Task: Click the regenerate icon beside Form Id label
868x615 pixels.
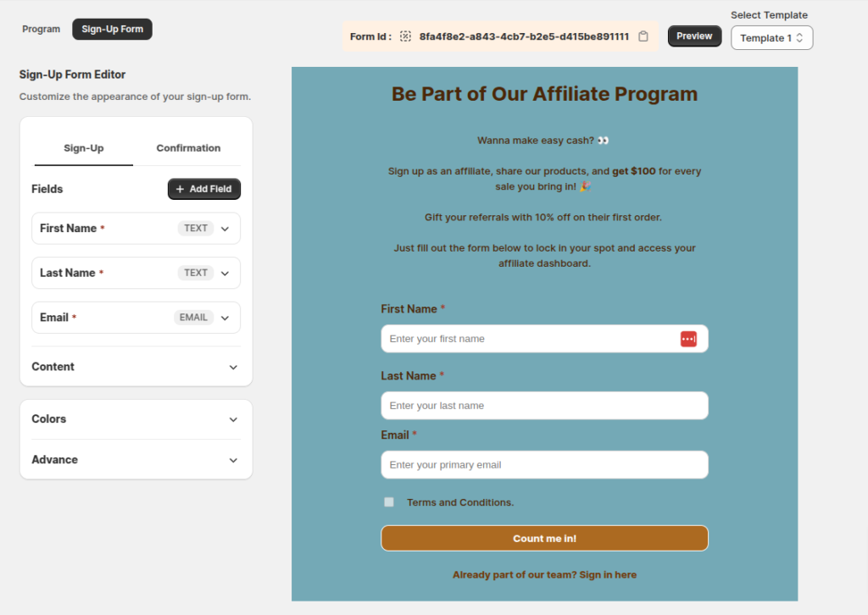Action: tap(405, 36)
